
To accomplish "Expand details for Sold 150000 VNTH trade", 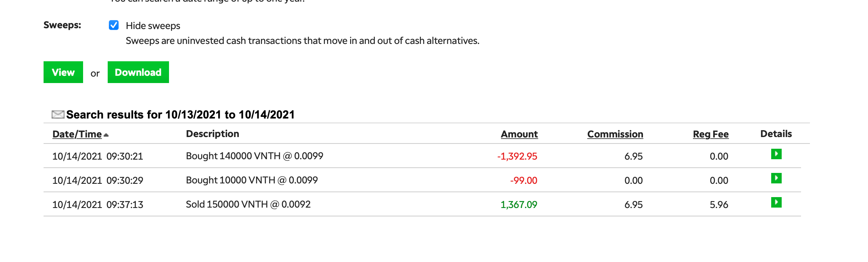I will coord(776,202).
